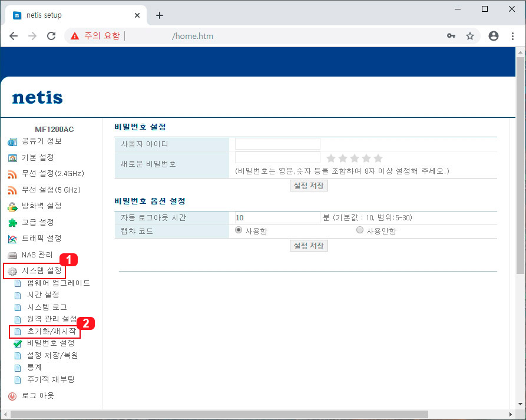Open 방화벽 설정 menu

pos(42,206)
